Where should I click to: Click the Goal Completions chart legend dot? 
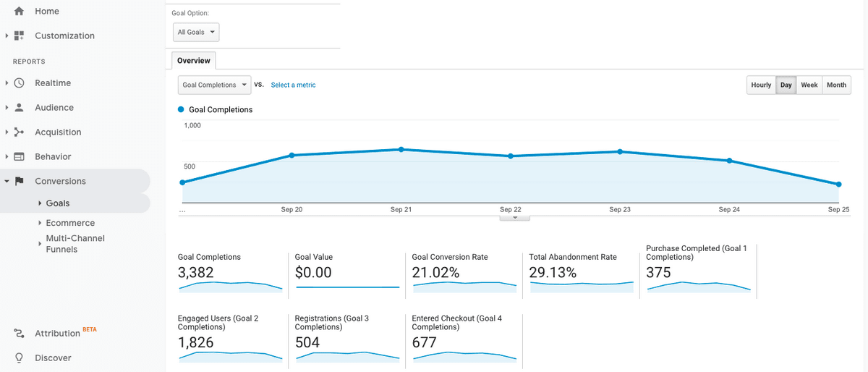tap(181, 109)
